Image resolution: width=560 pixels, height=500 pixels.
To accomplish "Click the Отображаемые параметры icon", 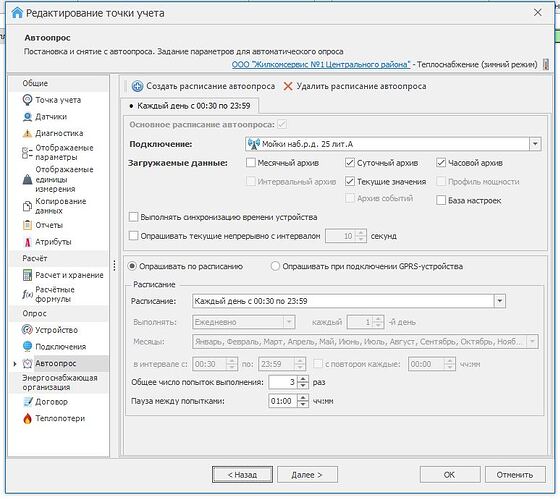I will 27,152.
